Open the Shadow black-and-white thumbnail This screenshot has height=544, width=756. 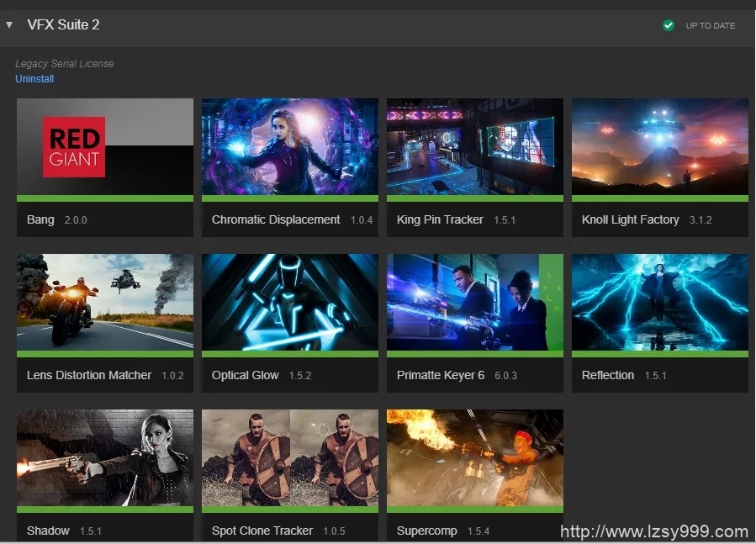104,457
